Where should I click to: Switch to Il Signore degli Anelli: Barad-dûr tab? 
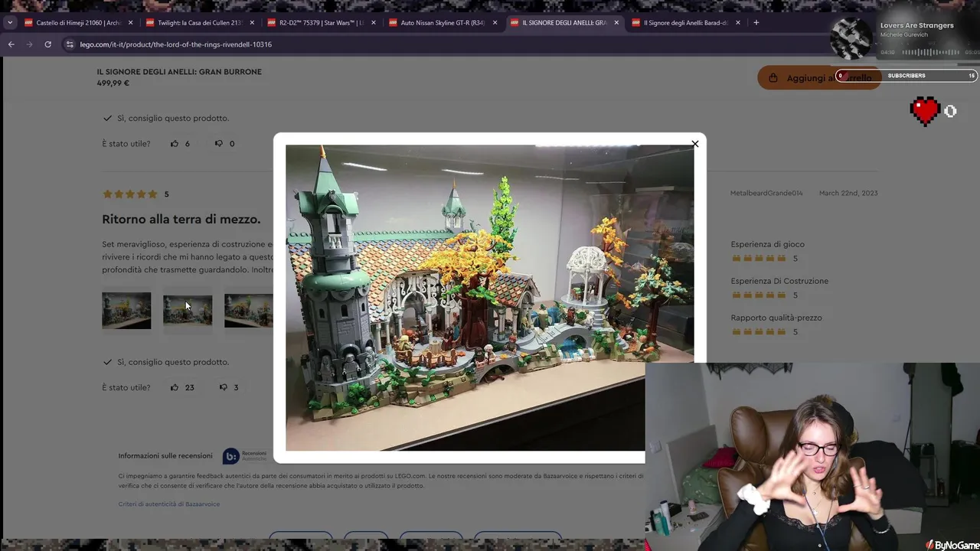coord(685,23)
